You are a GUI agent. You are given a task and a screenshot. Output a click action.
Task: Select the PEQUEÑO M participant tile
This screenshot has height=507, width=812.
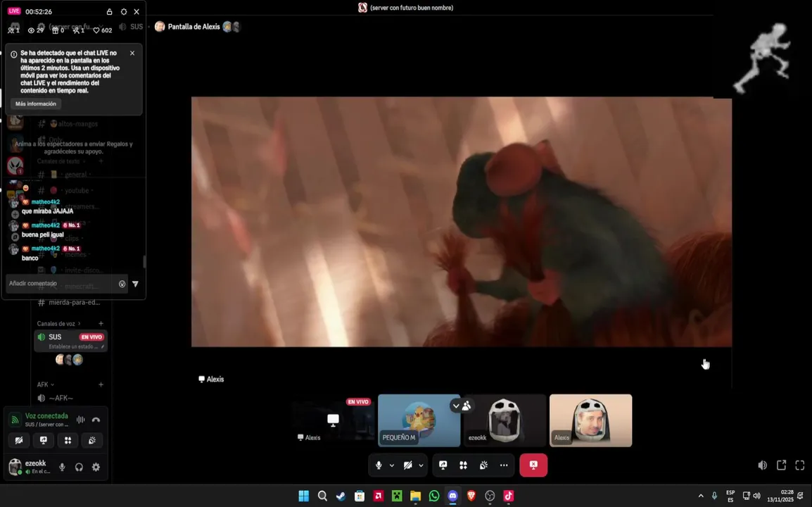coord(419,420)
